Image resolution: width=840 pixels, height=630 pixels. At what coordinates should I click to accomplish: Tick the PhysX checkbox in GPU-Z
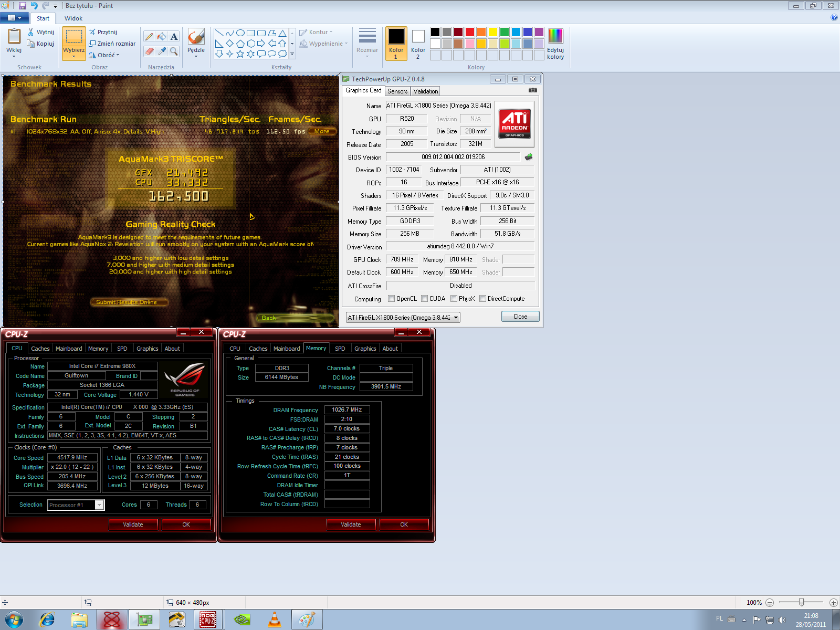coord(454,299)
